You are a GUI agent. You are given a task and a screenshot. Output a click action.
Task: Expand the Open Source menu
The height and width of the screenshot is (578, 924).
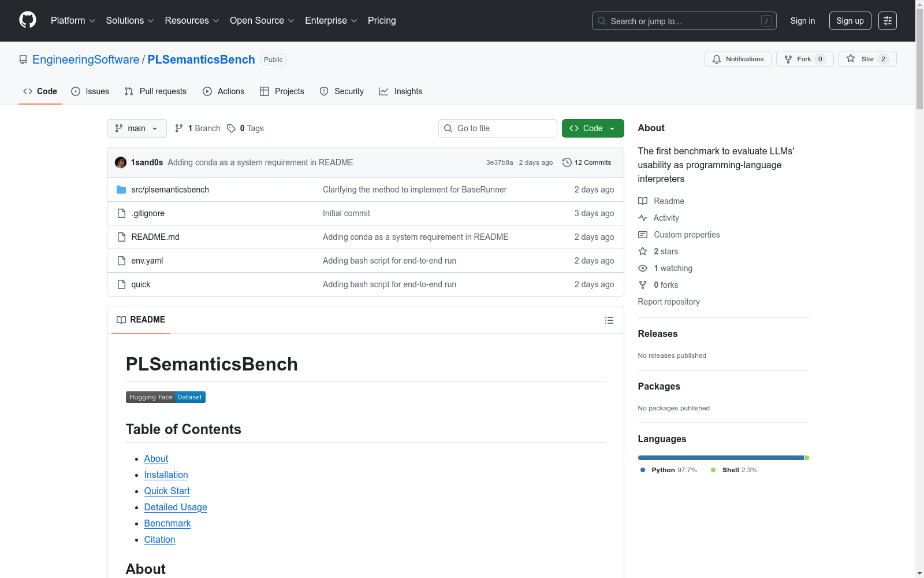click(262, 21)
